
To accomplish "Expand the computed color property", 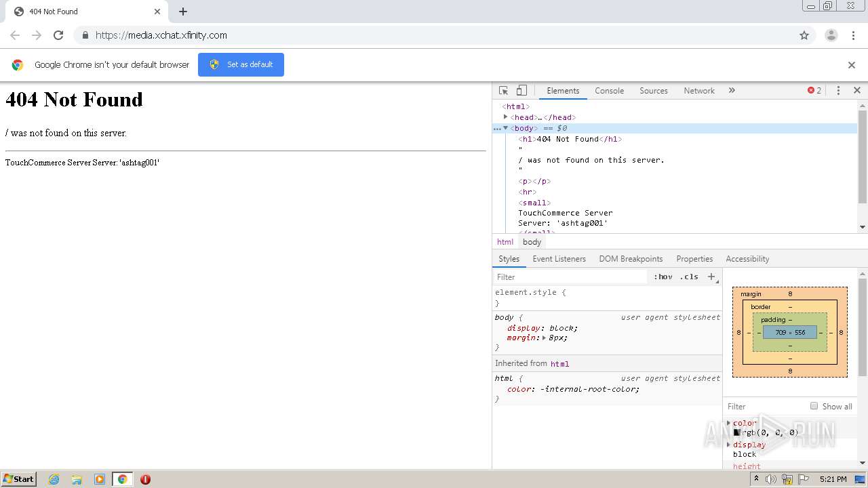I will pyautogui.click(x=729, y=423).
